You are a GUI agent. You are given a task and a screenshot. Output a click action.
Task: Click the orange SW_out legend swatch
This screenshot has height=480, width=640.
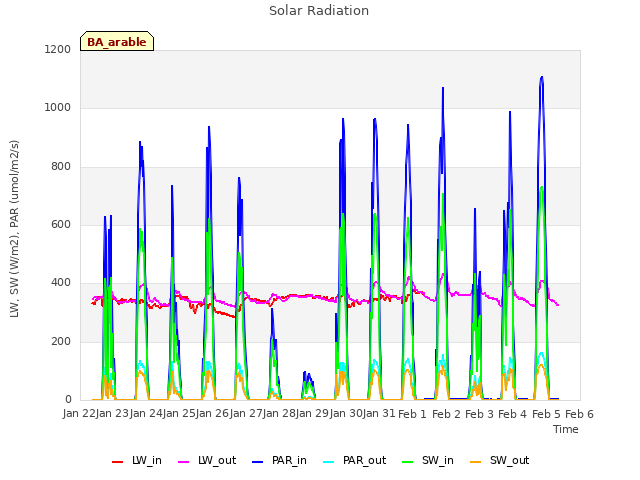point(475,462)
